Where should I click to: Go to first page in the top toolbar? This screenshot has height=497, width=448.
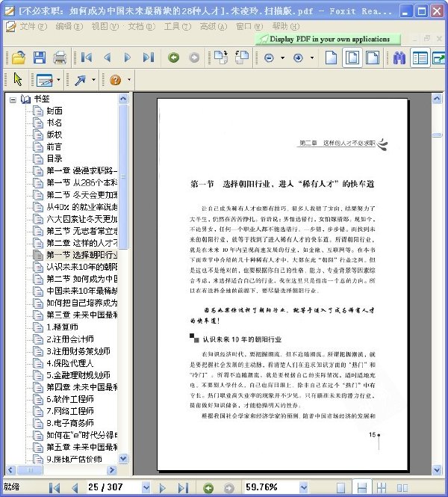tap(87, 58)
